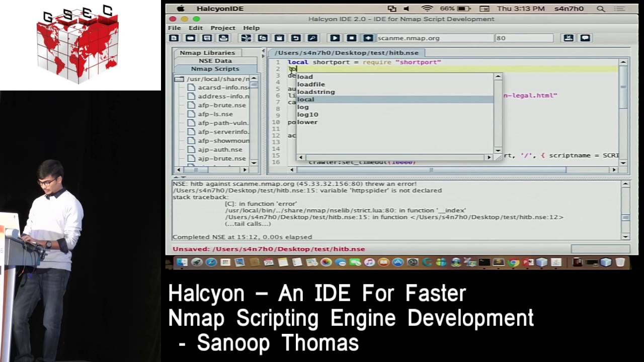Click the Save All toolbar icon

point(224,38)
